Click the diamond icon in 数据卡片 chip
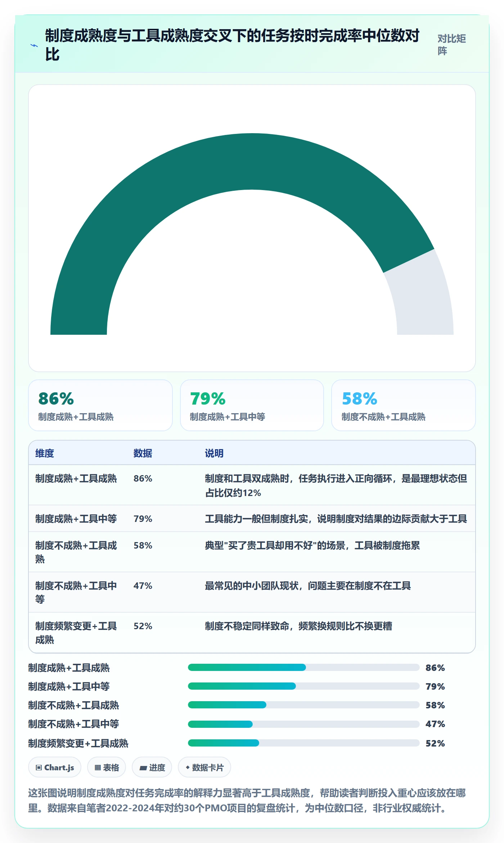The height and width of the screenshot is (843, 504). point(188,767)
